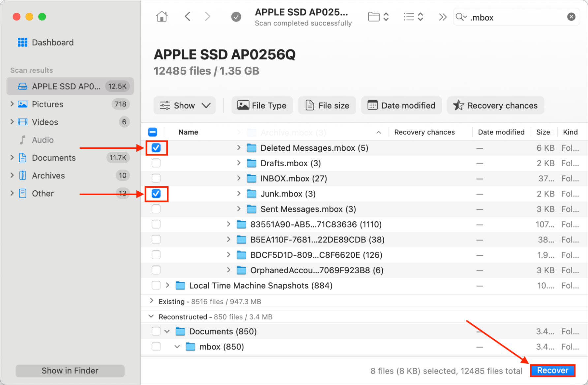Click the scan completed checkmark icon
The height and width of the screenshot is (385, 588).
(x=236, y=17)
